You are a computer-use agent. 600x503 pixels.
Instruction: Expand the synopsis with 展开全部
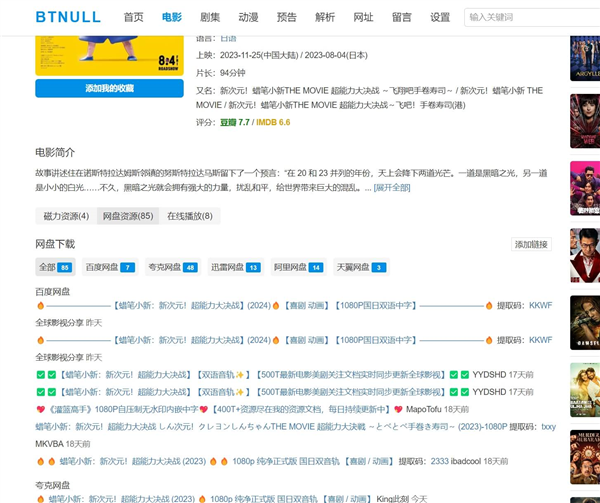pos(391,187)
